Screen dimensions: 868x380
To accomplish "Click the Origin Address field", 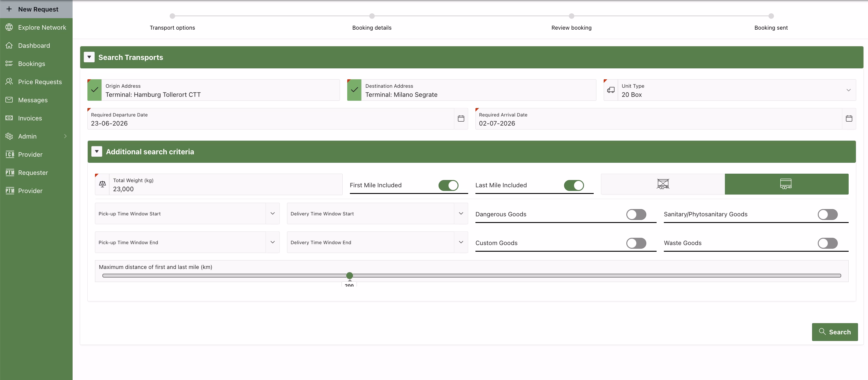I will tap(214, 90).
